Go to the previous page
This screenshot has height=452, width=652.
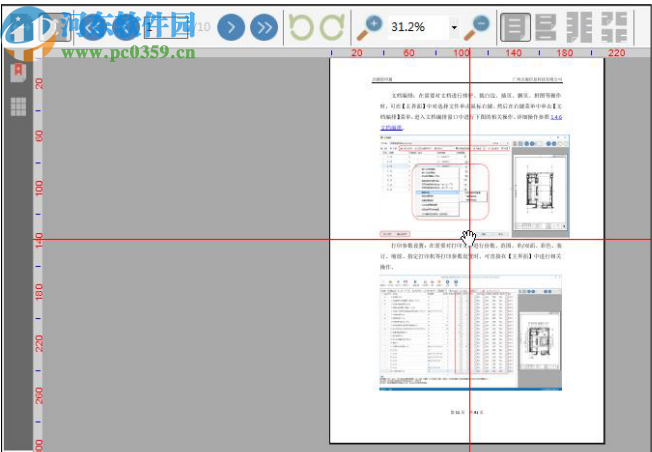point(126,27)
